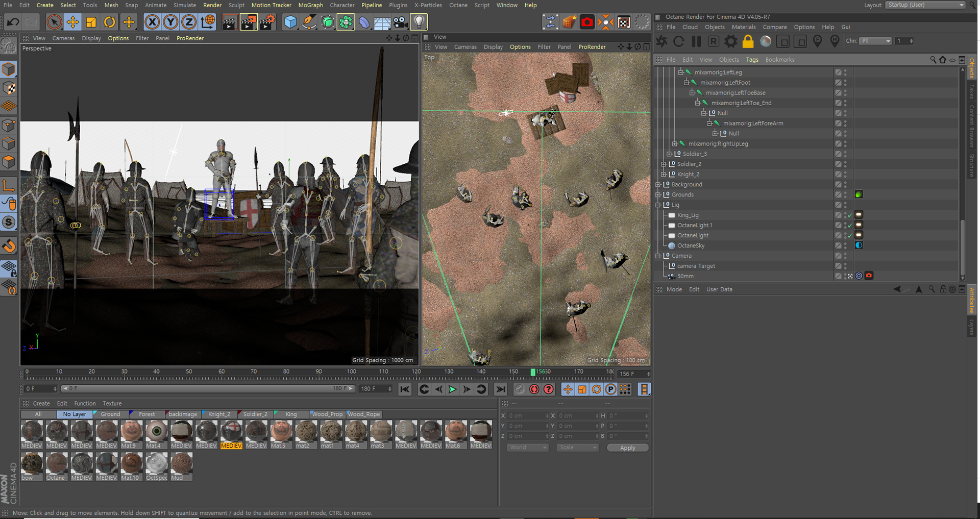Expand the Soldier_2 tree item

[x=664, y=164]
